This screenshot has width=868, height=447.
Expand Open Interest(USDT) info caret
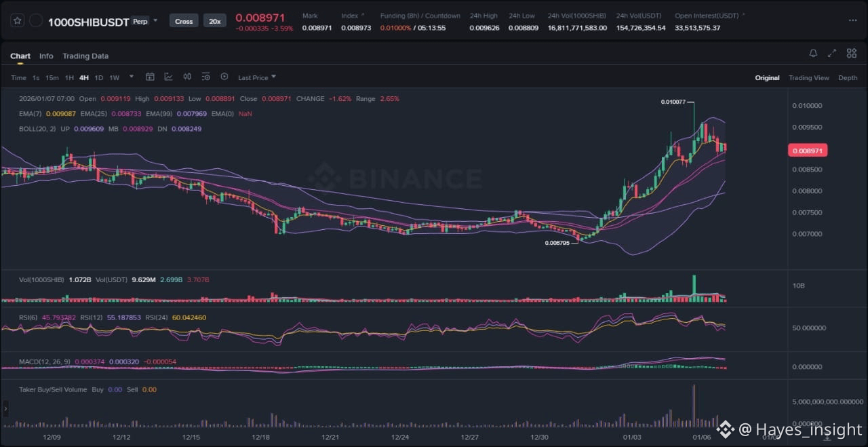(743, 15)
